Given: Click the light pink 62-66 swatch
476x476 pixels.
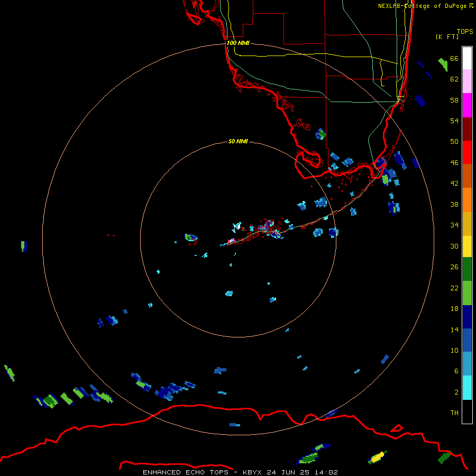Looking at the screenshot, I should click(467, 81).
